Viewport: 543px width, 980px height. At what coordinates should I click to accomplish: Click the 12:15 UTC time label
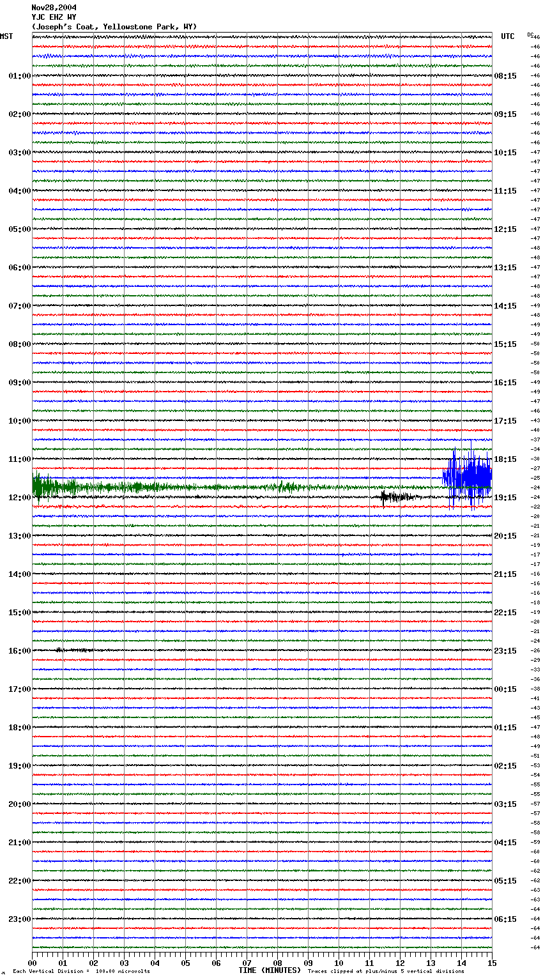(505, 229)
